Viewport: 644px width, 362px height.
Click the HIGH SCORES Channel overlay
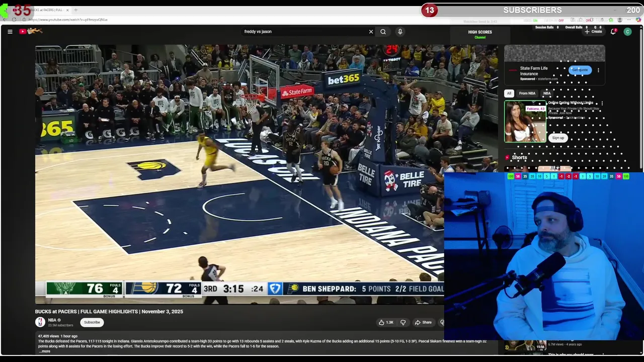point(480,34)
